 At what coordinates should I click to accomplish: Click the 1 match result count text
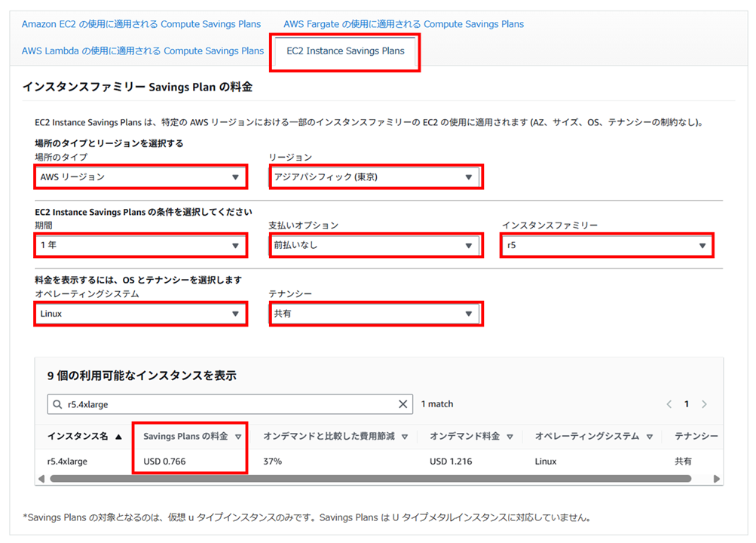(437, 404)
